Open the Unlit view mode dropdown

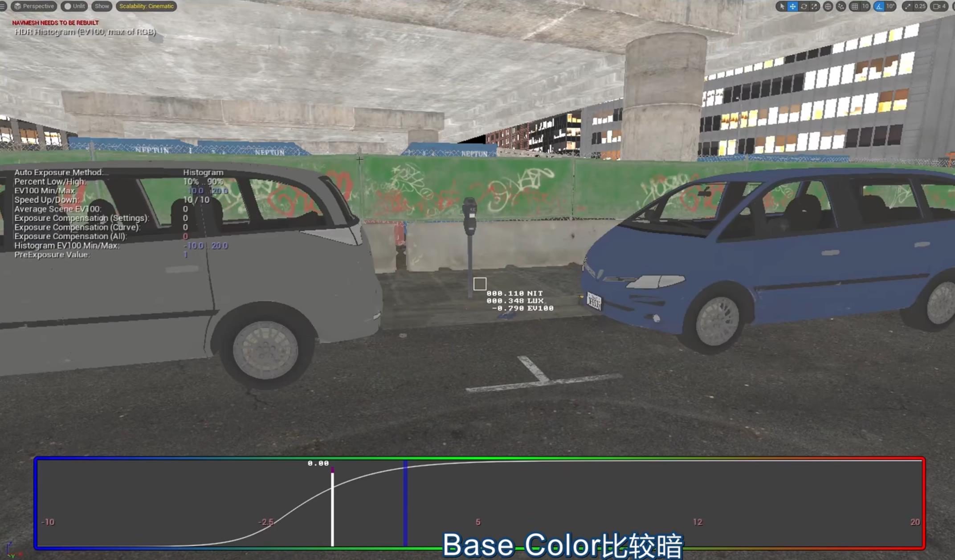point(74,6)
